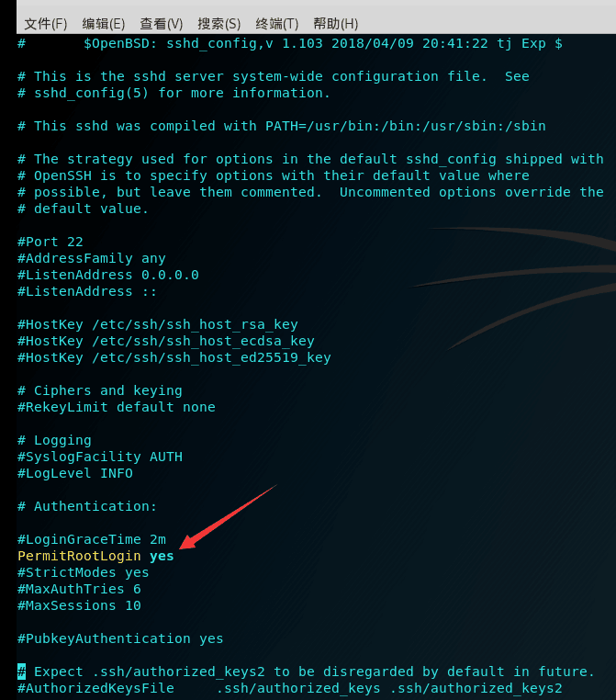The width and height of the screenshot is (616, 700).
Task: Open the 帮助(H) menu
Action: (x=335, y=24)
